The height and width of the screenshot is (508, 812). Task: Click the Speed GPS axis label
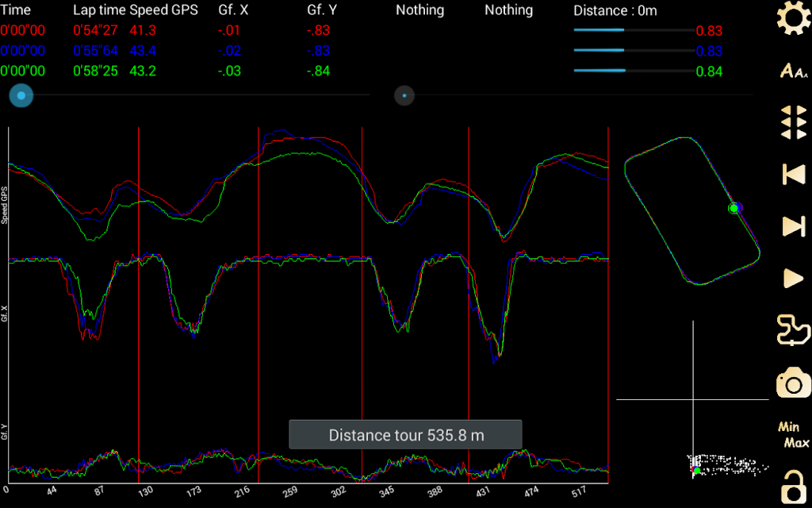coord(5,206)
